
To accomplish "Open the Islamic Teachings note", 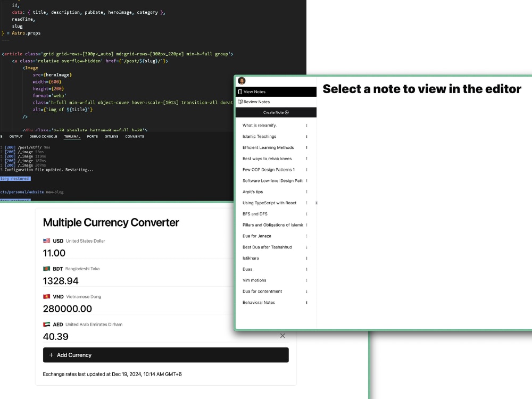I will click(x=260, y=136).
